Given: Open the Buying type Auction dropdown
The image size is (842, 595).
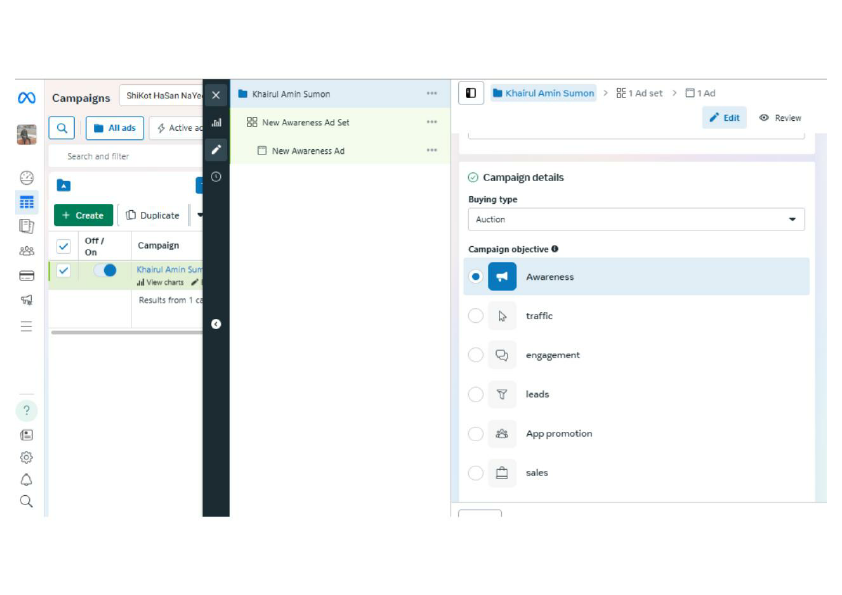Looking at the screenshot, I should click(636, 219).
